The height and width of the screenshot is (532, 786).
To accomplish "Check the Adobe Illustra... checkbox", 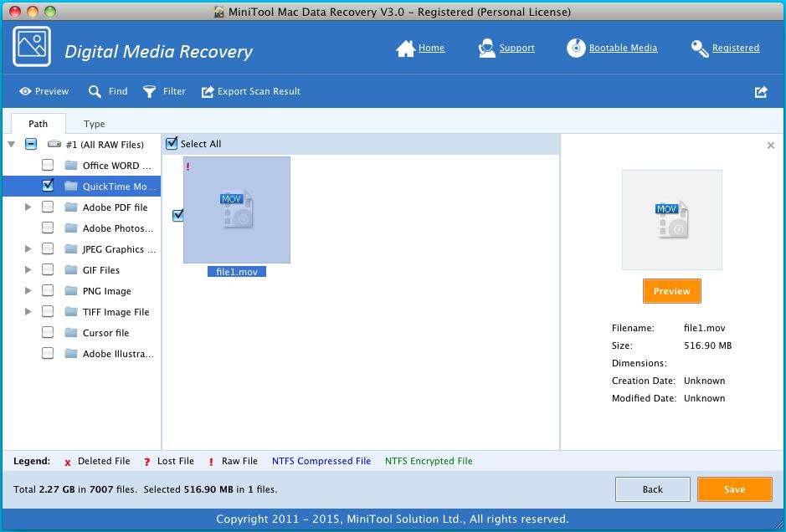I will (48, 353).
